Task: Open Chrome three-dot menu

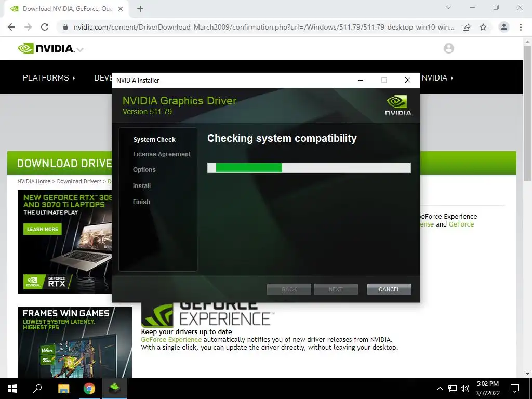Action: pyautogui.click(x=521, y=27)
